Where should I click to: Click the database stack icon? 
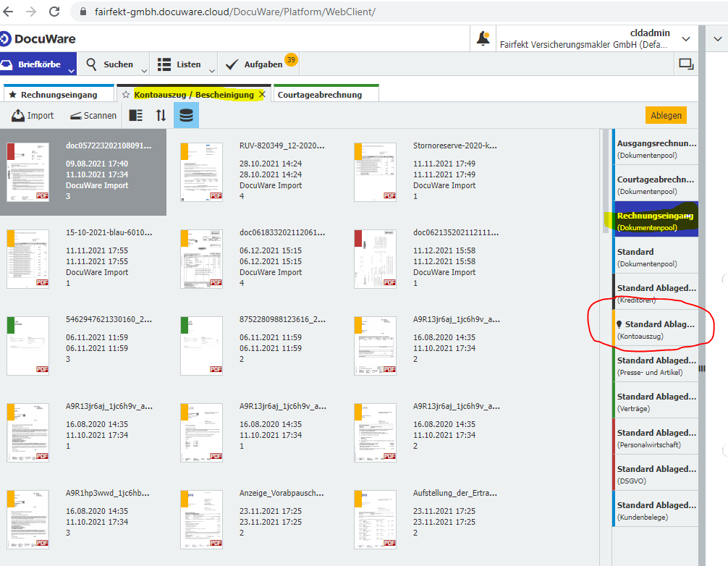click(x=186, y=115)
